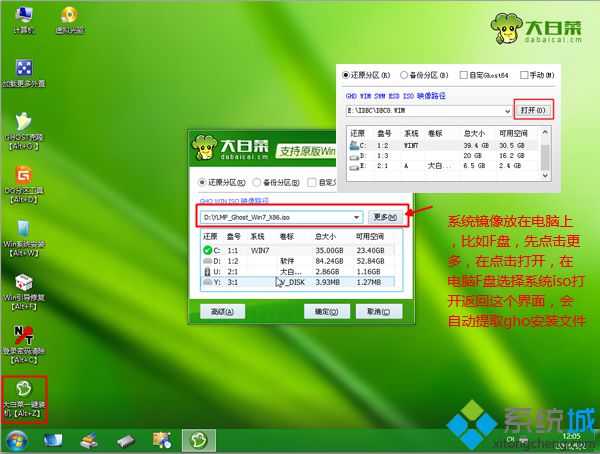Click the 6.5 GB cell in inset list
600x454 pixels.
click(x=474, y=166)
